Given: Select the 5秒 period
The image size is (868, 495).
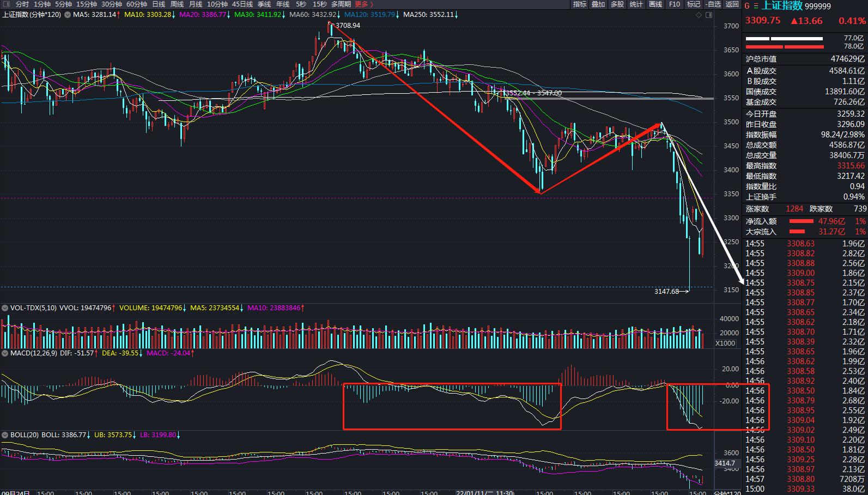Looking at the screenshot, I should point(301,4).
